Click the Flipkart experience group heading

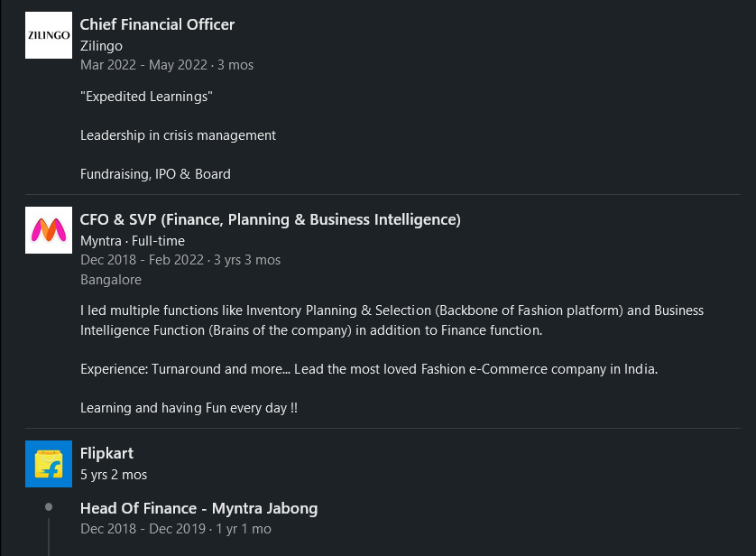[x=106, y=453]
